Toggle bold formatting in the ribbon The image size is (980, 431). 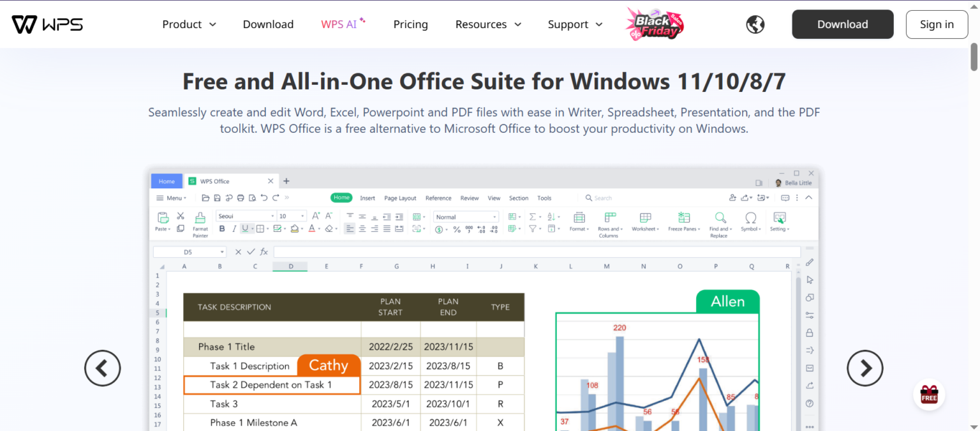click(x=222, y=229)
